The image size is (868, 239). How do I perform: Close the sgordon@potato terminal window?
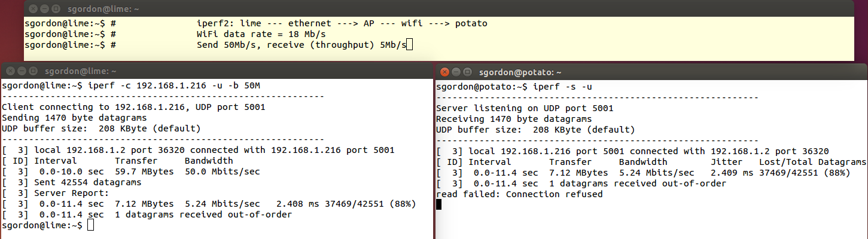pos(445,72)
